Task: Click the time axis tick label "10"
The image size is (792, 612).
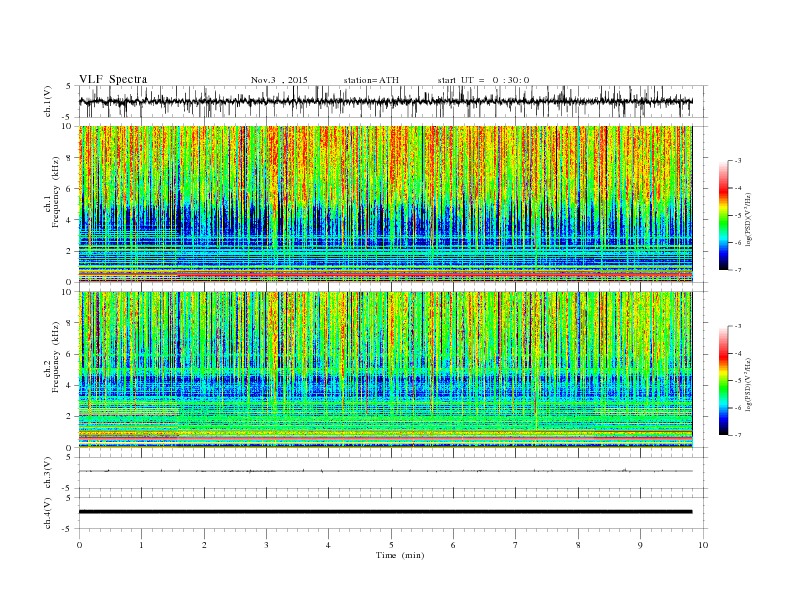Action: point(703,545)
